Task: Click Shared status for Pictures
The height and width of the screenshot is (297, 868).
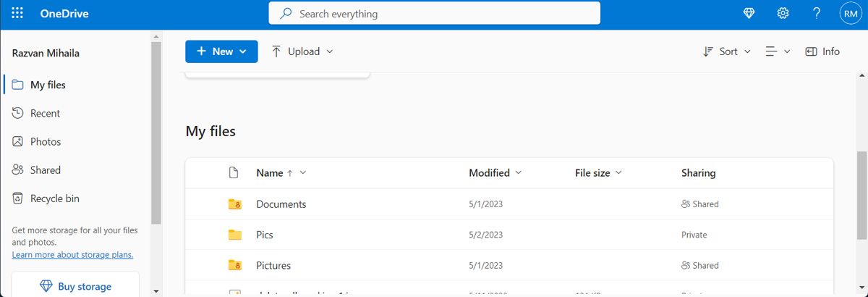Action: 700,265
